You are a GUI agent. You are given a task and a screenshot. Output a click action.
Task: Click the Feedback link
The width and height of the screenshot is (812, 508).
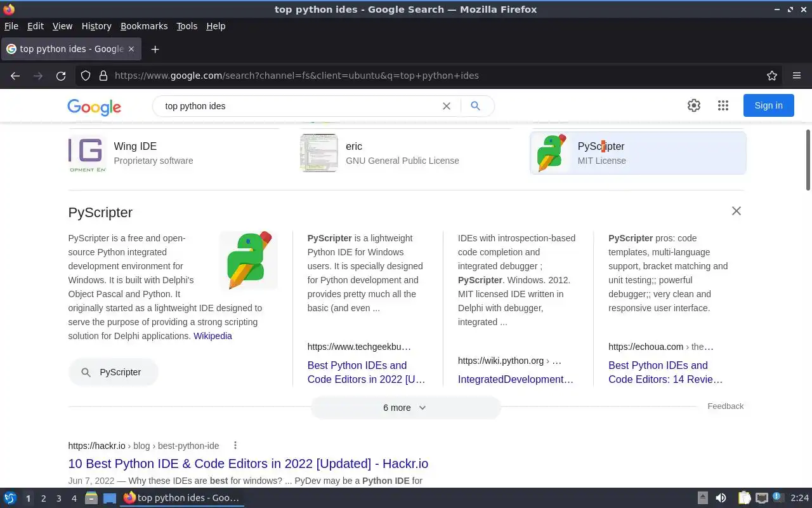pos(725,406)
